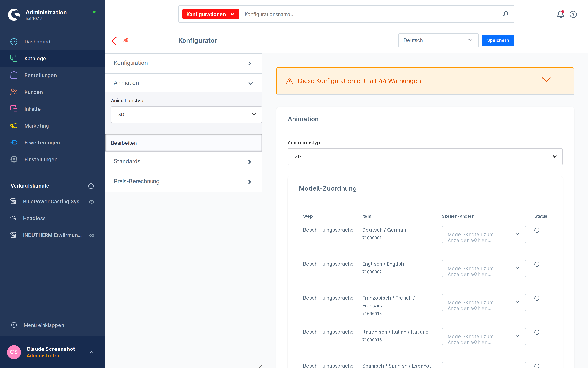Viewport: 588px width, 368px height.
Task: Click the BluePower Casting storefront icon
Action: pyautogui.click(x=13, y=201)
